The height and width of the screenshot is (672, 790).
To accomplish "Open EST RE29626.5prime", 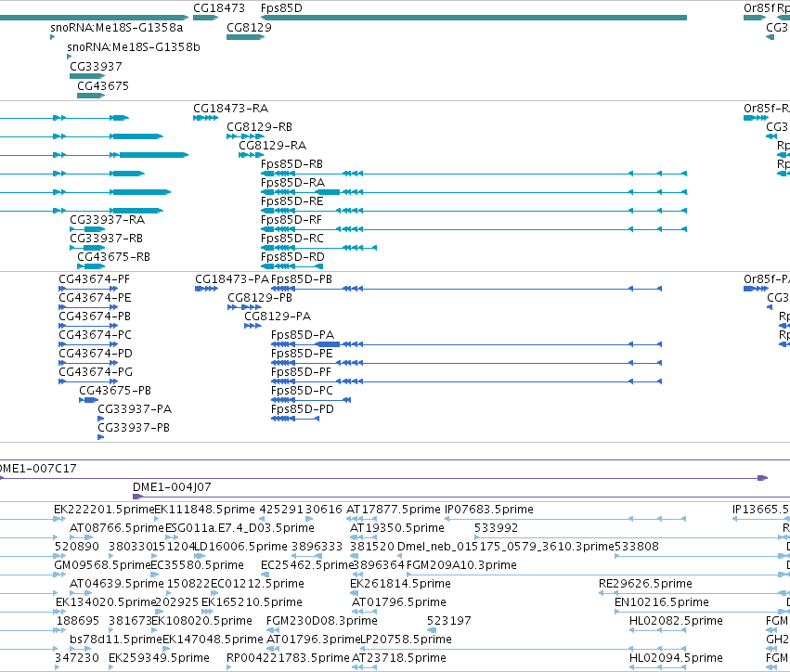I will [x=645, y=584].
